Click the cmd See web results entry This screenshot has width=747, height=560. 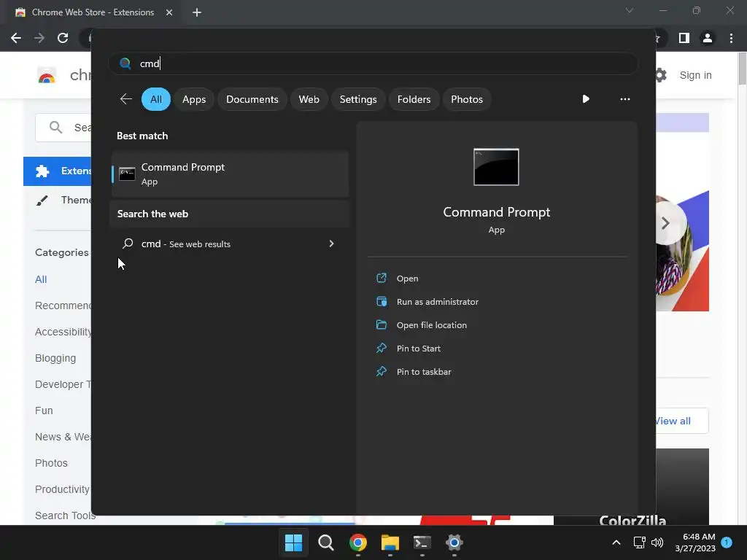pyautogui.click(x=230, y=244)
